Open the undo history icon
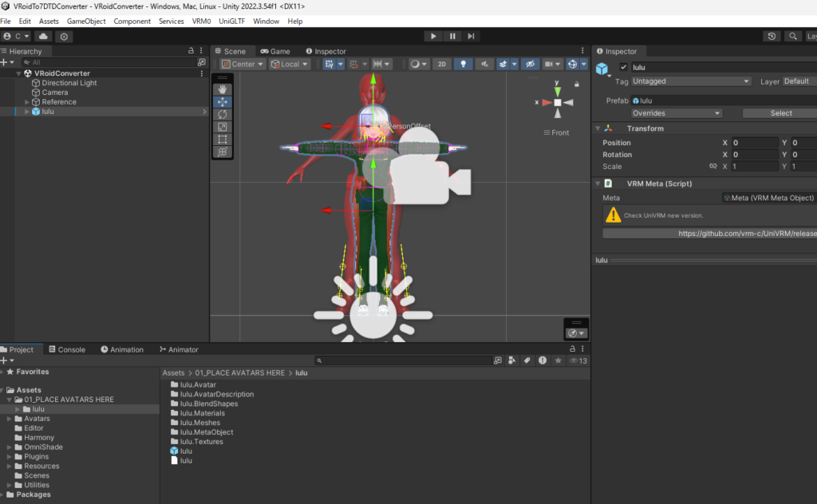 [x=772, y=36]
